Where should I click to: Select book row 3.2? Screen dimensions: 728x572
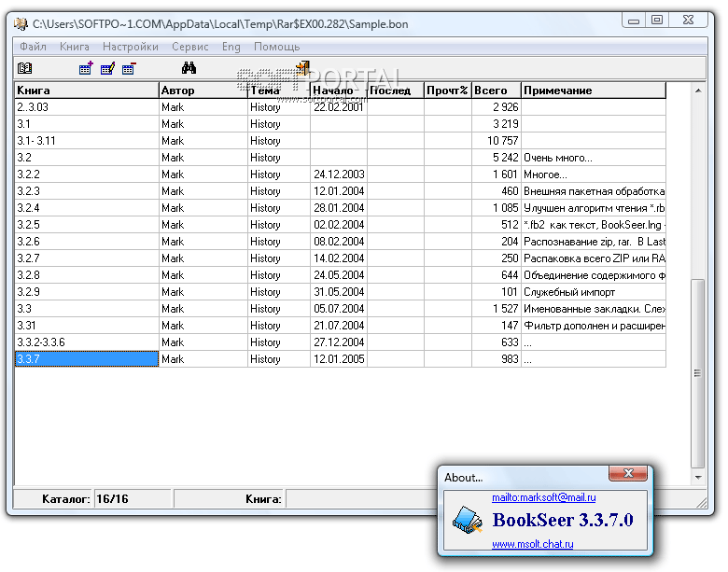coord(341,158)
